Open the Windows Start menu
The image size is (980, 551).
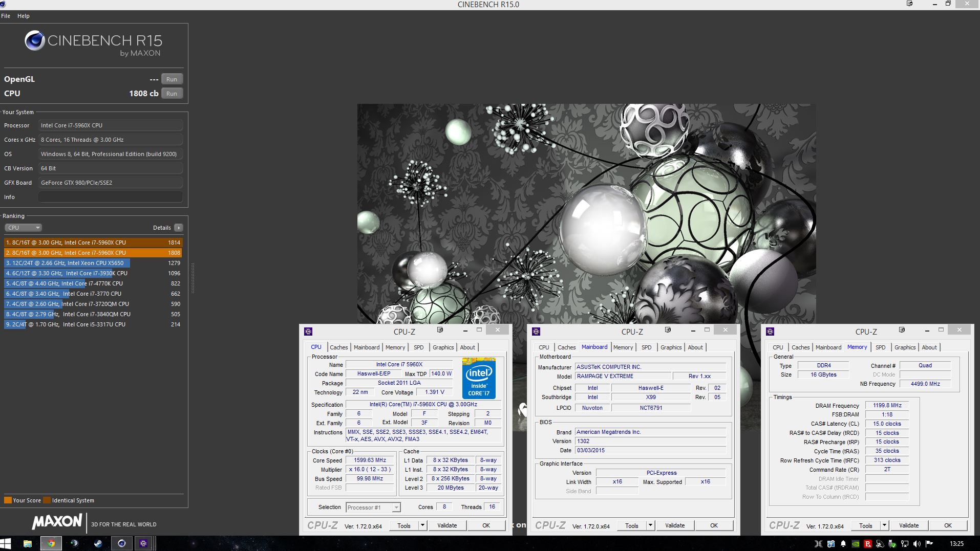6,543
